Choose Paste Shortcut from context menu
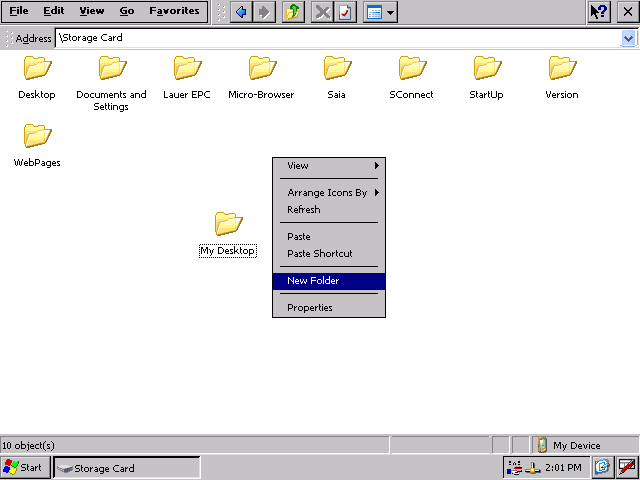 tap(329, 253)
